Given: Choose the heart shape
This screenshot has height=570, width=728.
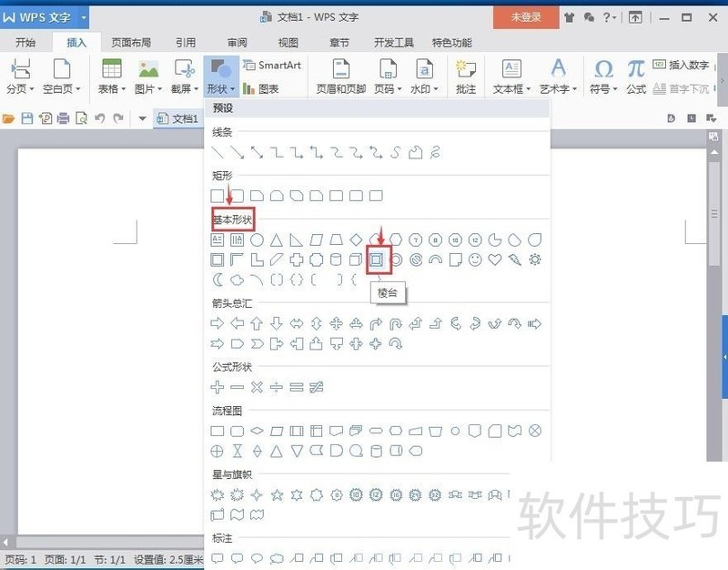Looking at the screenshot, I should 495,260.
